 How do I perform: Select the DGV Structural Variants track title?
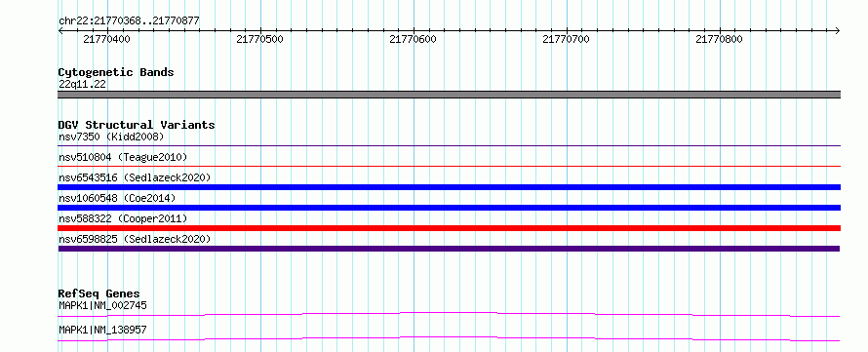137,125
